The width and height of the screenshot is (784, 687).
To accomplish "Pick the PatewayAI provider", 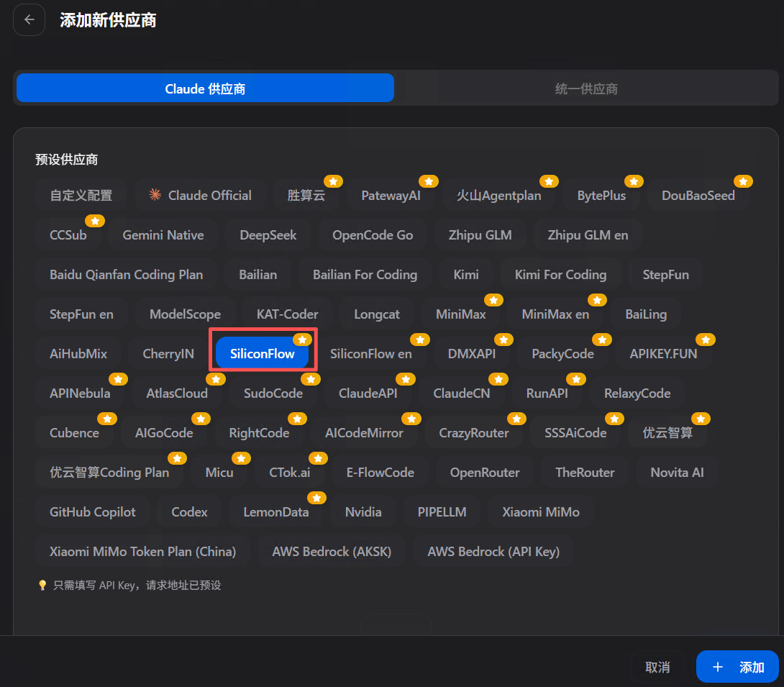I will pos(391,195).
